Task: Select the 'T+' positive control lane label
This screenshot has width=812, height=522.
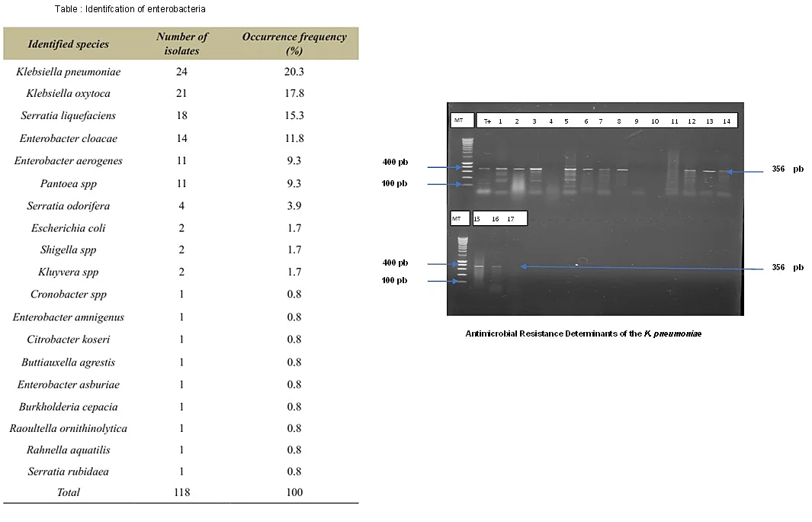Action: (487, 121)
